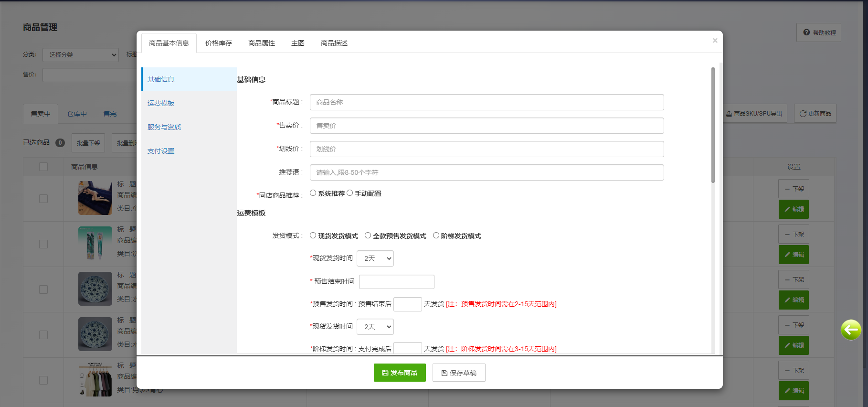Choose 全款预售发货模式 shipping mode
Screen dimensions: 868x407
click(368, 236)
